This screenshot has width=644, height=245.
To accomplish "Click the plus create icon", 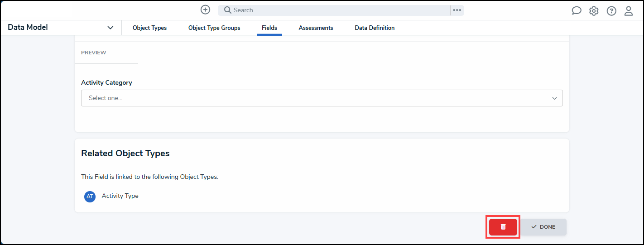I will [x=205, y=10].
